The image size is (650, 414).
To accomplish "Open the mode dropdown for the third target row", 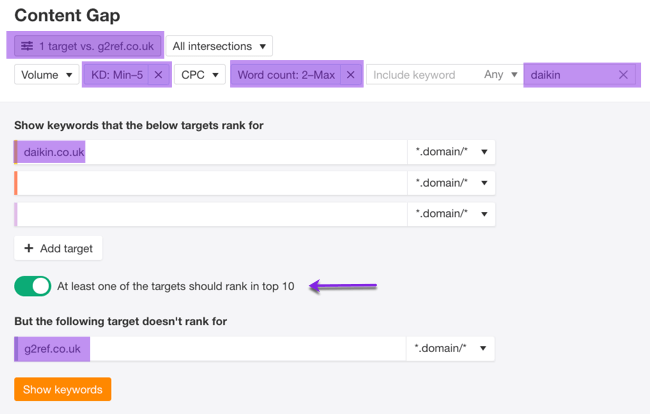I will [451, 214].
